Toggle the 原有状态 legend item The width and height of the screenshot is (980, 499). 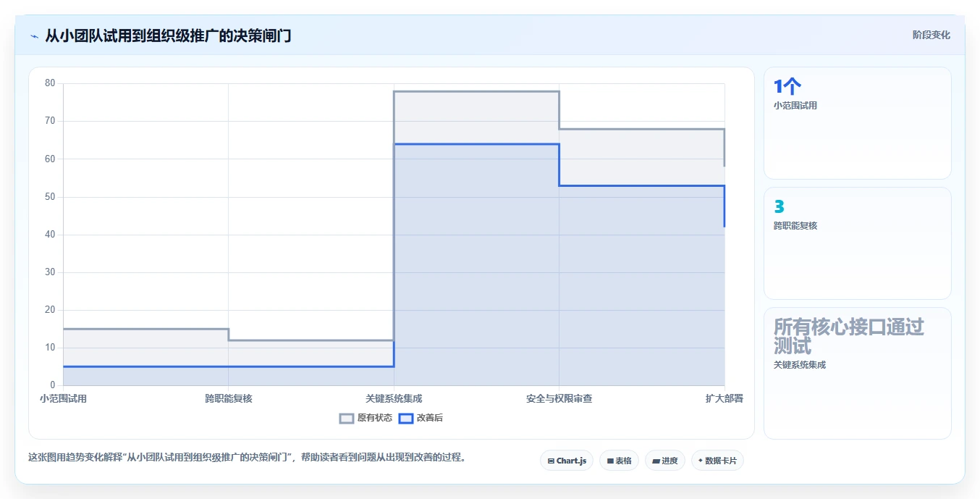(366, 418)
